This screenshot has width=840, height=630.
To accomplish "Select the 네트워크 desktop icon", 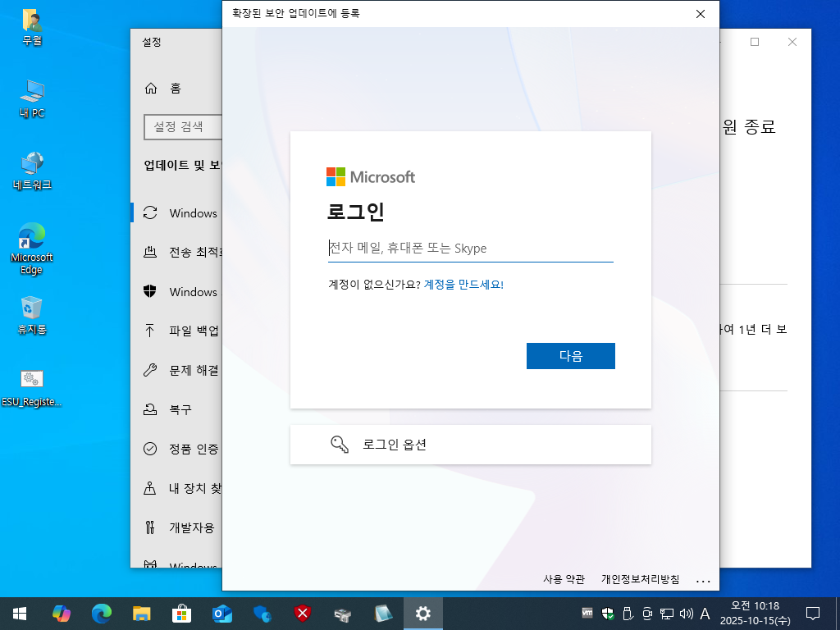I will coord(32,171).
